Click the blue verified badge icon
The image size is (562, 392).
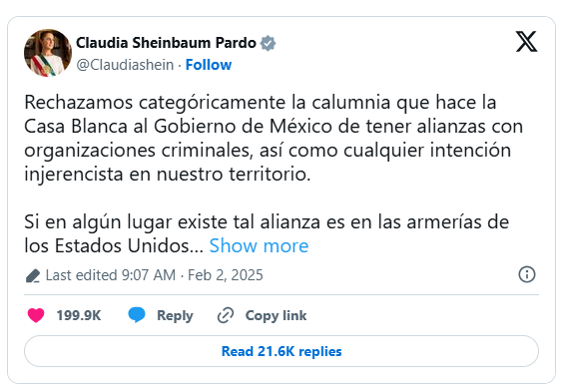click(x=268, y=43)
